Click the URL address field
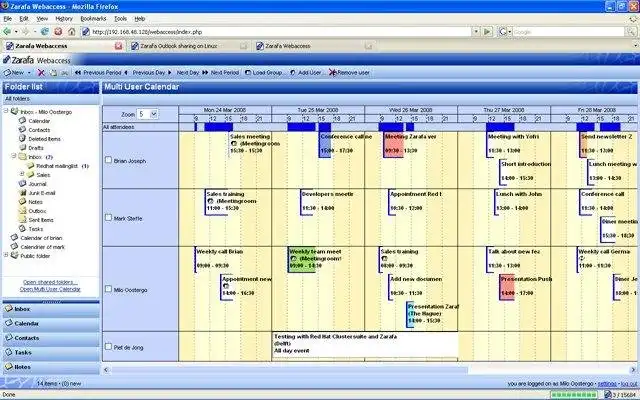This screenshot has height=400, width=640. click(276, 31)
